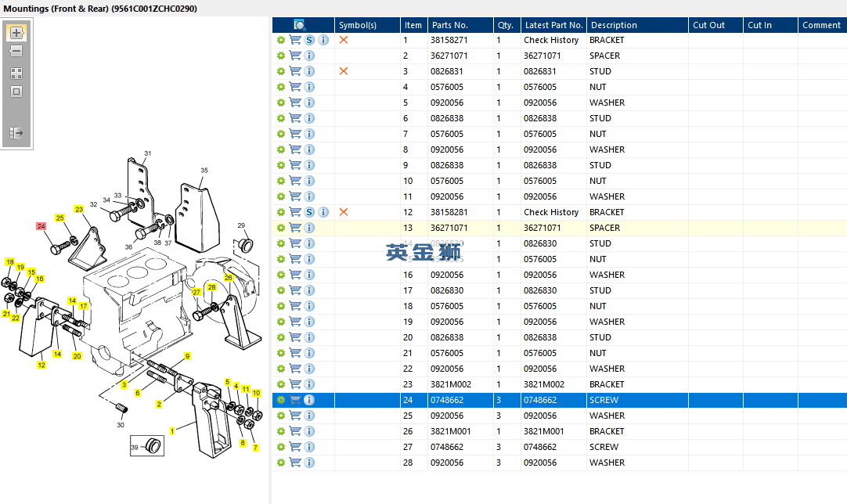Select SCREW description in highlighted row 24
Image resolution: width=847 pixels, height=504 pixels.
(604, 400)
